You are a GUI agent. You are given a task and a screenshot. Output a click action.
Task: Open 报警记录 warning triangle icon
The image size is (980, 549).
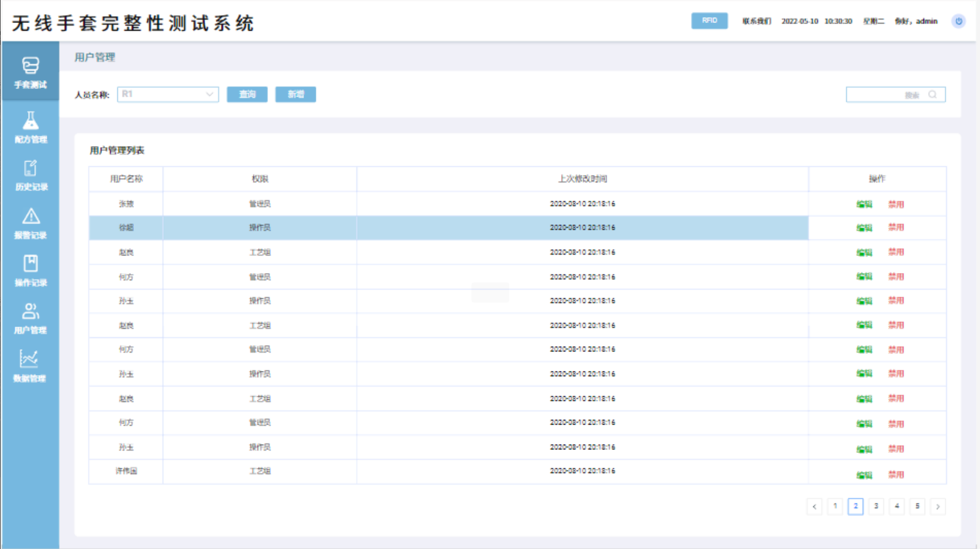31,216
